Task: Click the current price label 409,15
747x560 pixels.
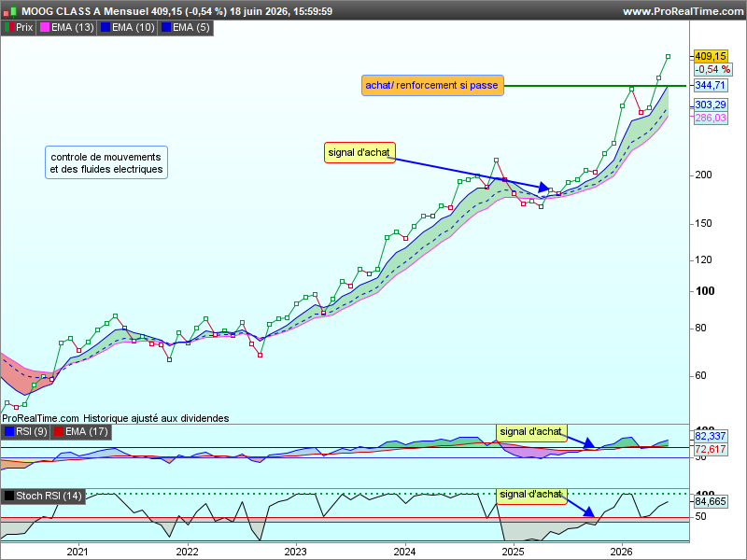Action: (x=711, y=56)
